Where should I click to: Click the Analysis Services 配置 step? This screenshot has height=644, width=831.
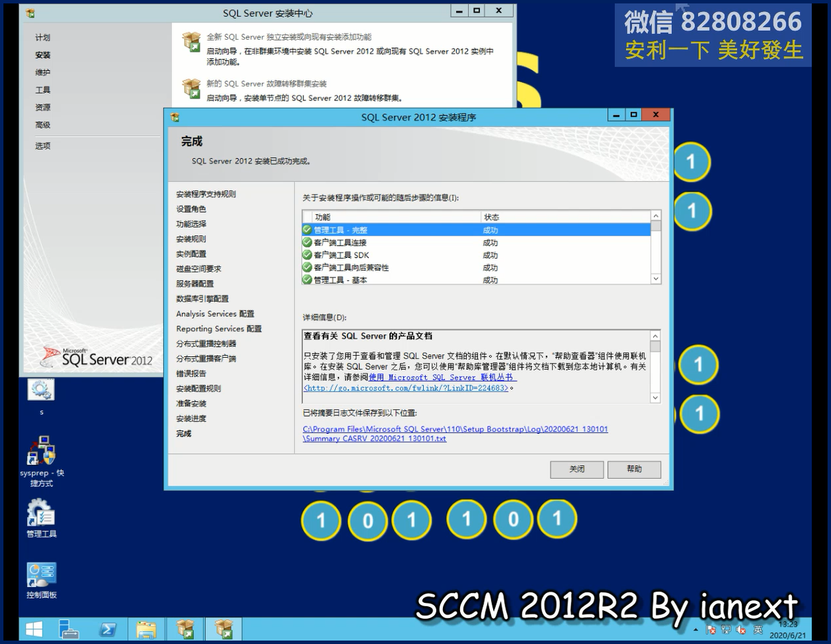pyautogui.click(x=215, y=314)
